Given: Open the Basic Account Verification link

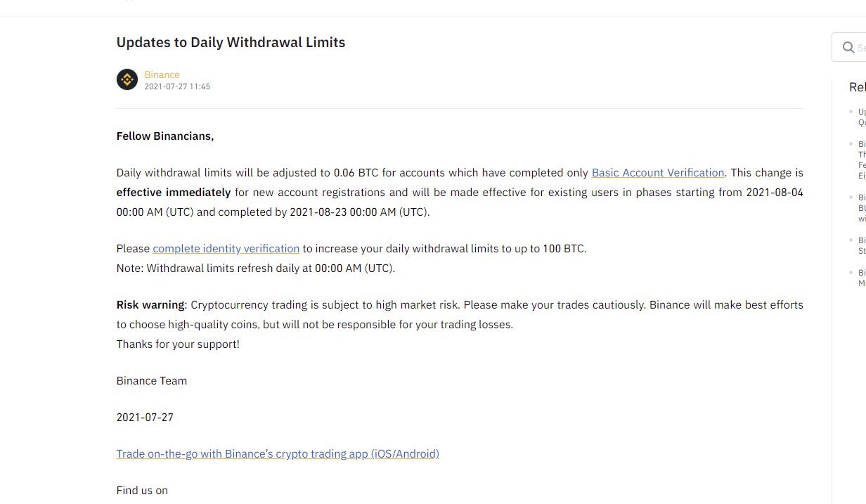Looking at the screenshot, I should pos(658,173).
